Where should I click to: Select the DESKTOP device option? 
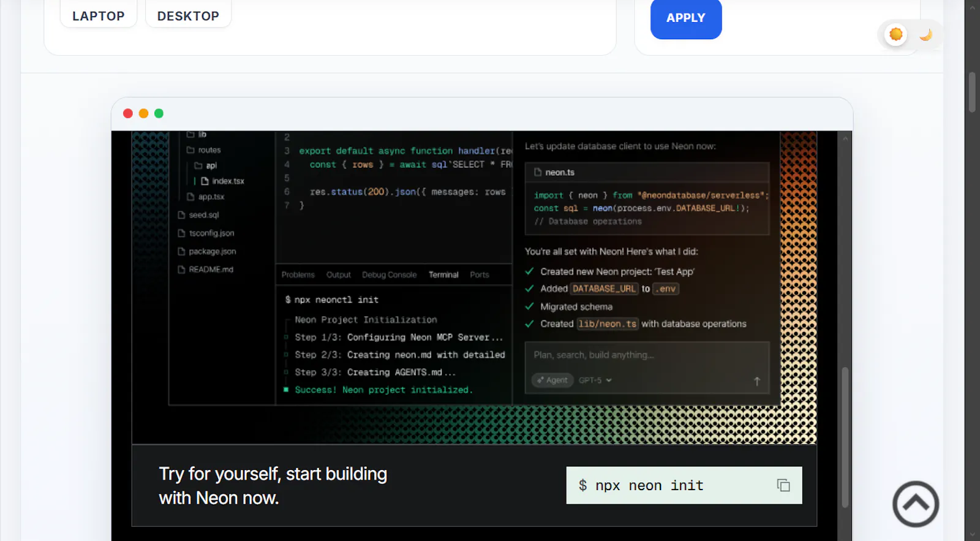[188, 15]
